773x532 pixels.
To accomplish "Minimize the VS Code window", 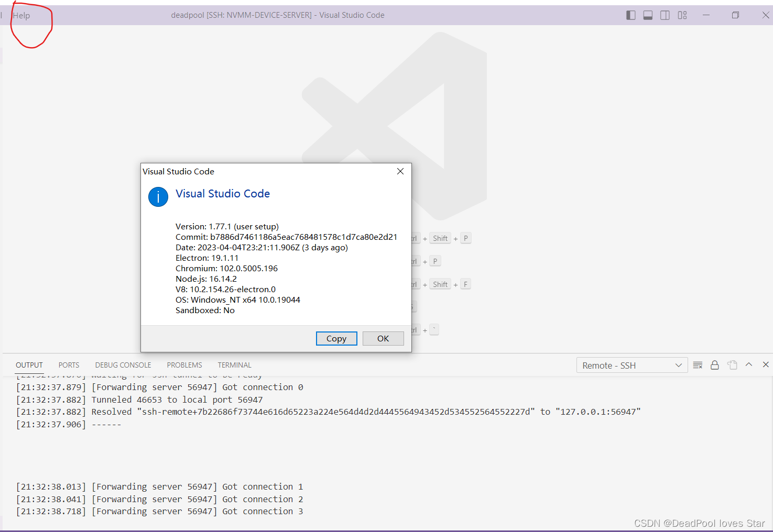I will pos(706,15).
